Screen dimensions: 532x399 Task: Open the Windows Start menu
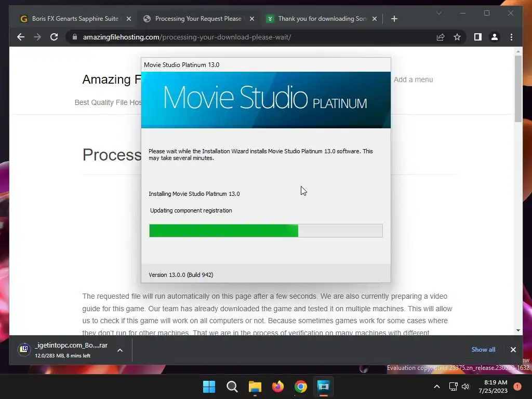click(209, 387)
